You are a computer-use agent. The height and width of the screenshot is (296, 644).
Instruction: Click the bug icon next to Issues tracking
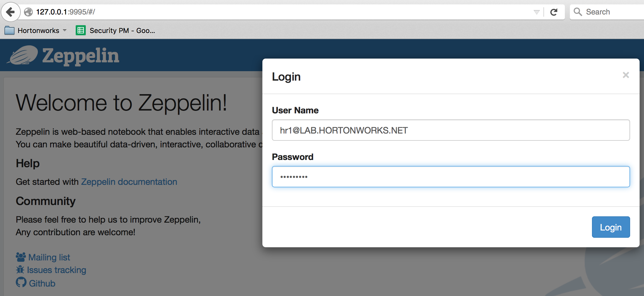tap(20, 270)
